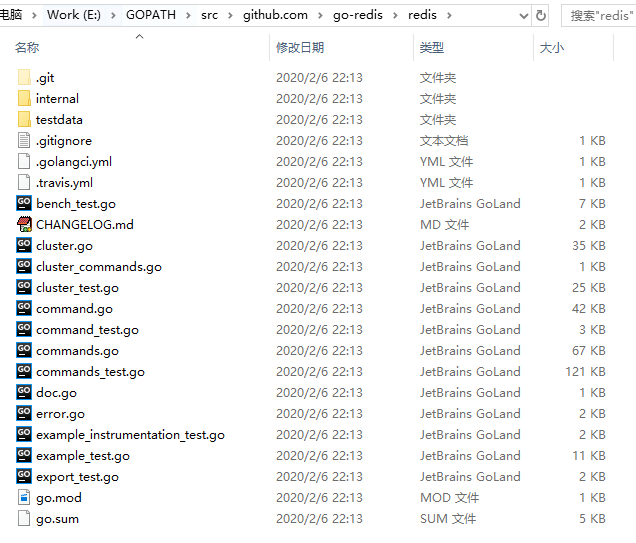The width and height of the screenshot is (636, 543).
Task: Select the internal folder name
Action: coord(57,98)
